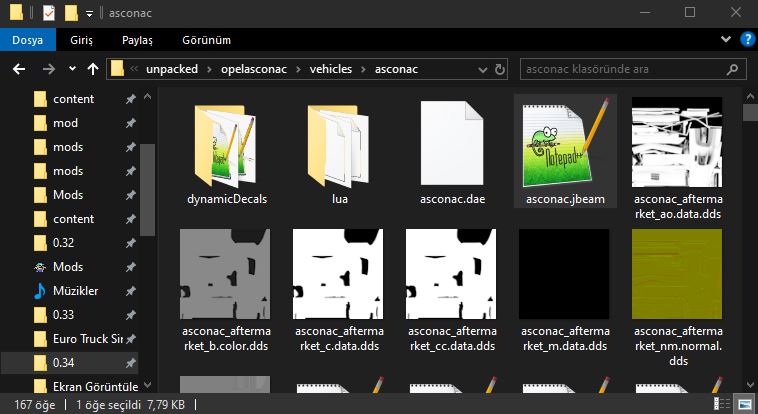Select asconac_aftermarket_c.data.dds thumbnail

click(338, 274)
